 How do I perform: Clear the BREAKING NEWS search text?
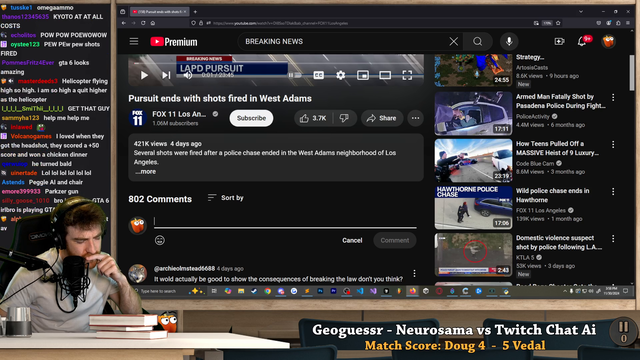pyautogui.click(x=453, y=41)
